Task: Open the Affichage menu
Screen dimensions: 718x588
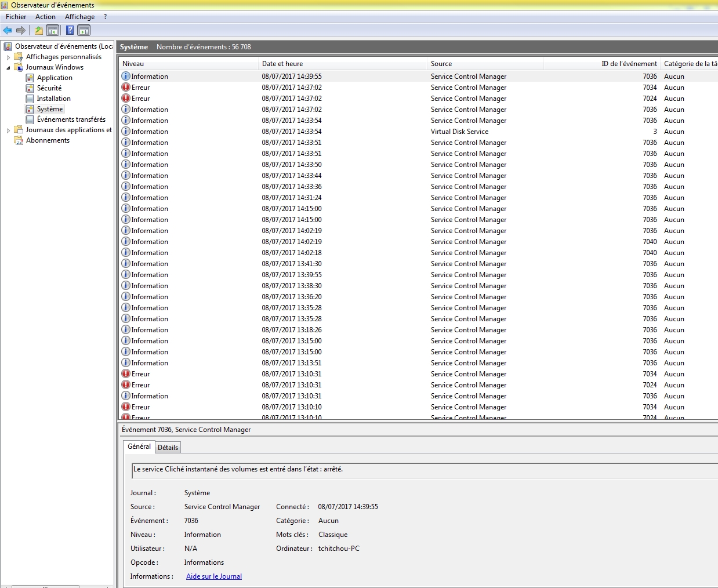Action: click(79, 17)
